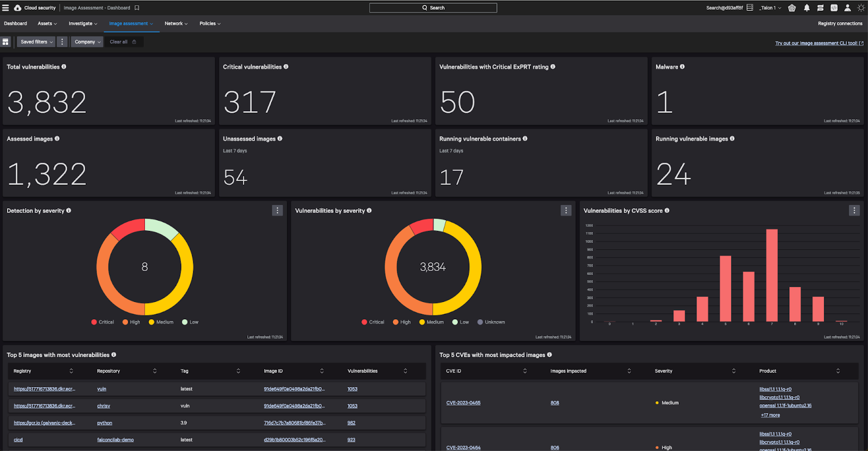The height and width of the screenshot is (451, 868).
Task: Click into the top Search field
Action: click(433, 8)
